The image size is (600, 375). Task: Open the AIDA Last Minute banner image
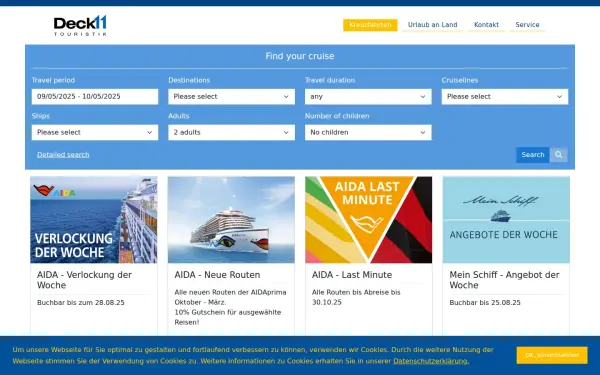tap(368, 220)
